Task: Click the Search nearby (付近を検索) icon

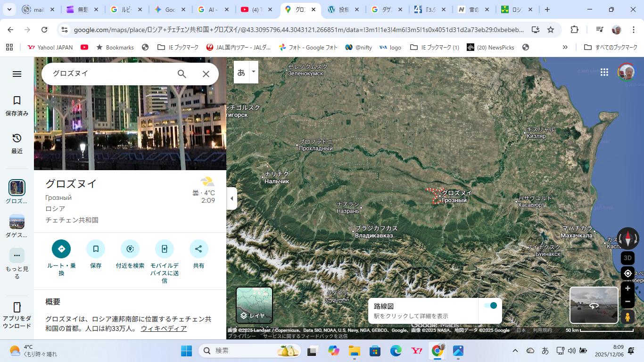Action: [130, 249]
